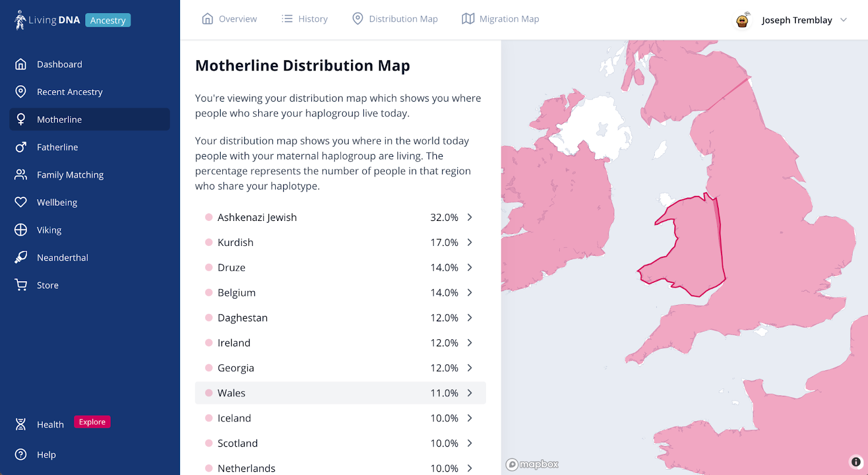Click the Health DNA icon

(21, 425)
